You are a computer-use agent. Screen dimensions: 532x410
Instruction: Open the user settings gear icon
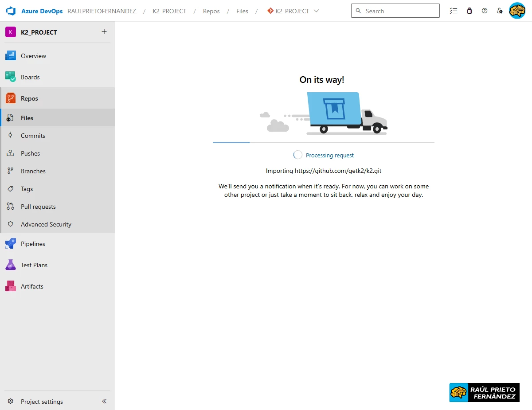500,11
